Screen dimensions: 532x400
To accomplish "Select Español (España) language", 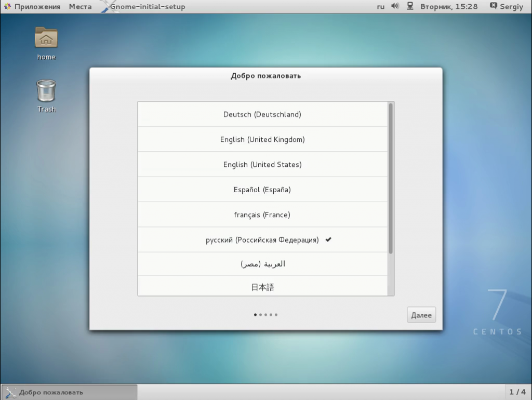I will click(262, 189).
